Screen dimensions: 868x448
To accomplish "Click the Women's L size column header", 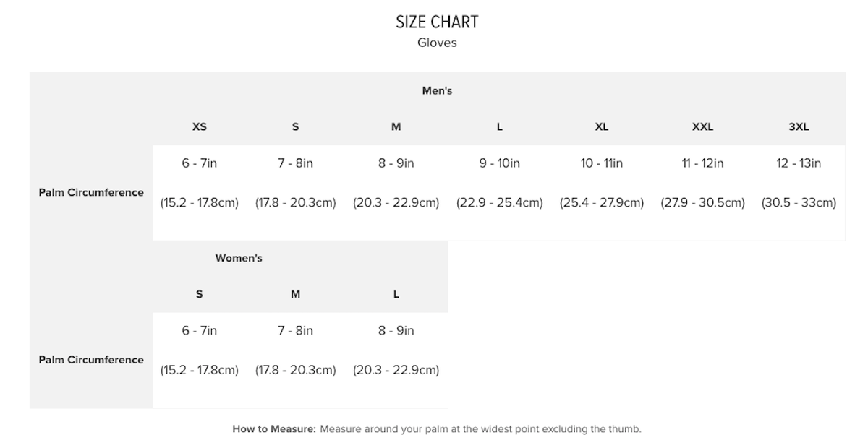I will 396,294.
